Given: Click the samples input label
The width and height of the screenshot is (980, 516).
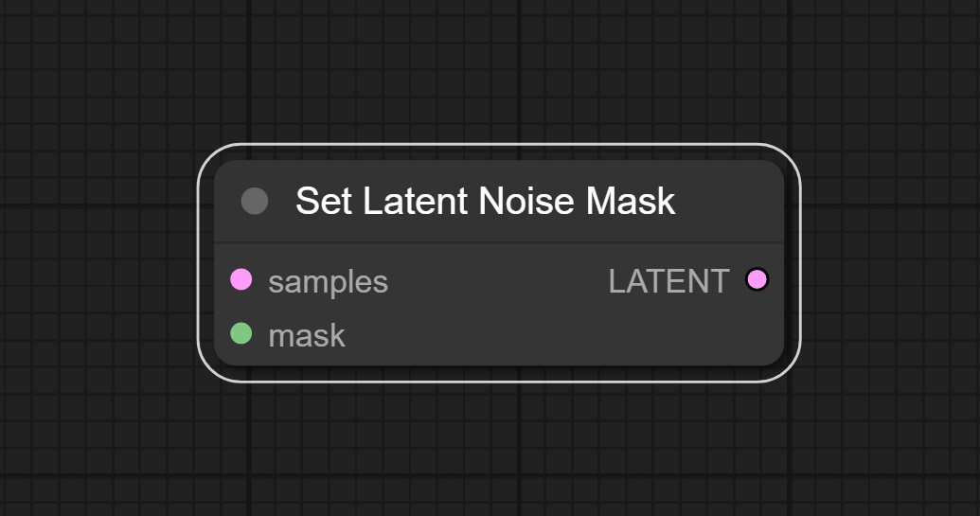Looking at the screenshot, I should click(x=328, y=281).
